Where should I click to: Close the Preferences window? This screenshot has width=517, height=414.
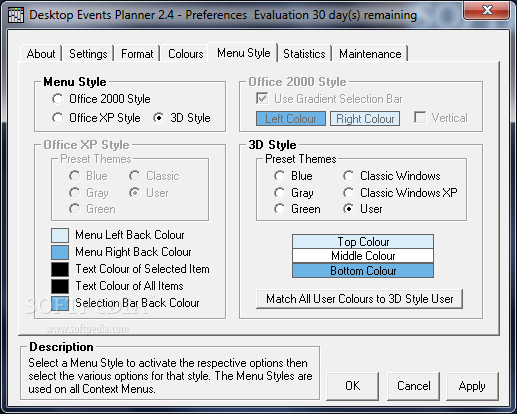click(x=487, y=11)
